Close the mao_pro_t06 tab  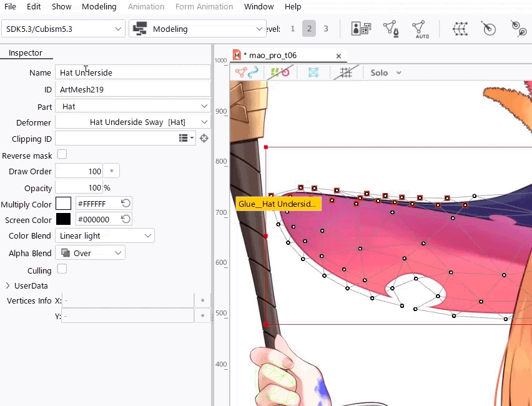click(338, 56)
